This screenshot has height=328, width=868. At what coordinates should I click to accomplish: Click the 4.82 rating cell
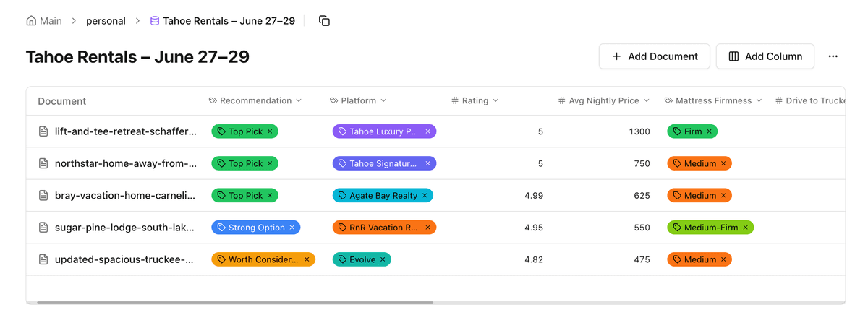(x=534, y=259)
